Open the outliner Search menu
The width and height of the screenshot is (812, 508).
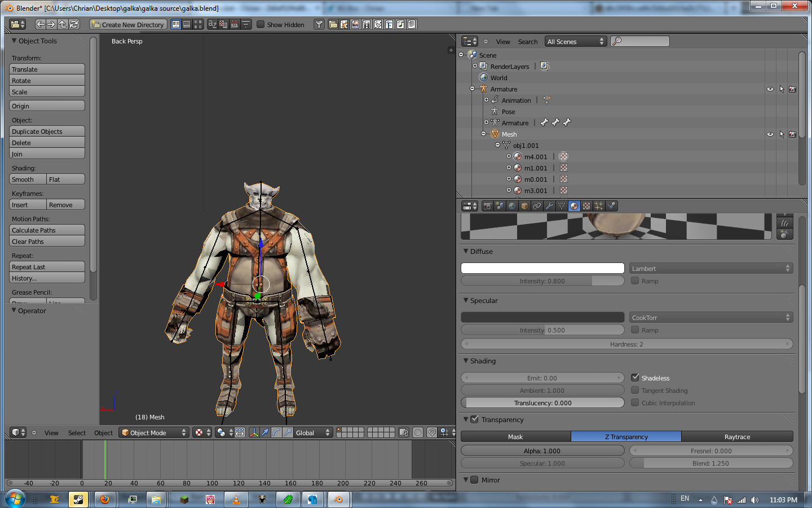click(x=528, y=42)
